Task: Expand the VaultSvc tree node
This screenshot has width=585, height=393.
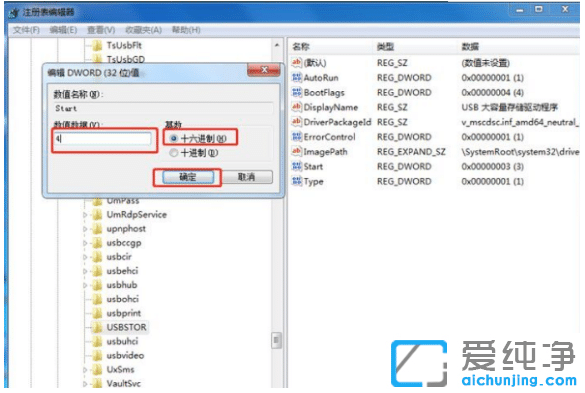Action: click(85, 384)
